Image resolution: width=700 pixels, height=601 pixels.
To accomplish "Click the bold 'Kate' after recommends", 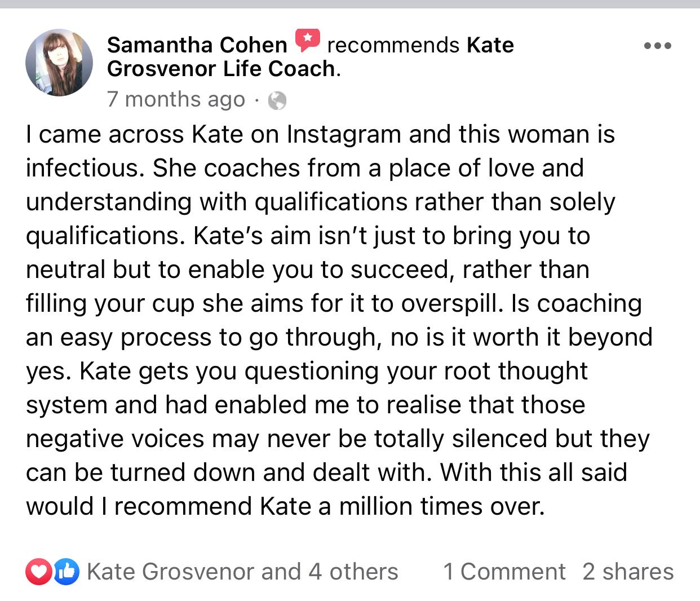I will (x=490, y=45).
